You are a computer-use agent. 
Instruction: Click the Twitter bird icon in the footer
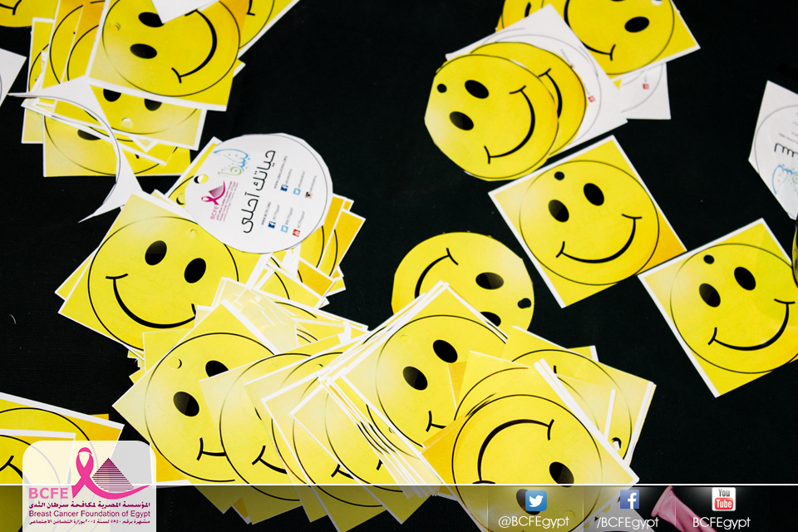pyautogui.click(x=536, y=501)
